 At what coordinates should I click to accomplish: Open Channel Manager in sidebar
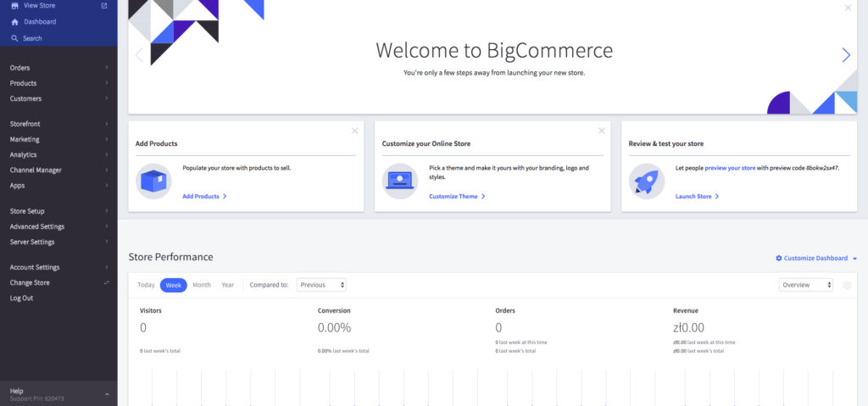point(58,170)
